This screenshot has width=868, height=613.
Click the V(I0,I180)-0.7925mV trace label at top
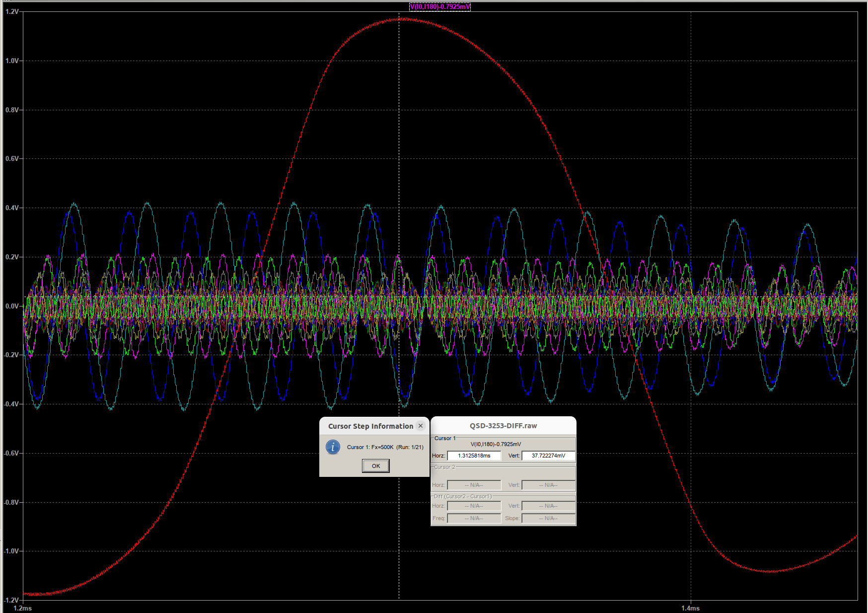(x=439, y=6)
